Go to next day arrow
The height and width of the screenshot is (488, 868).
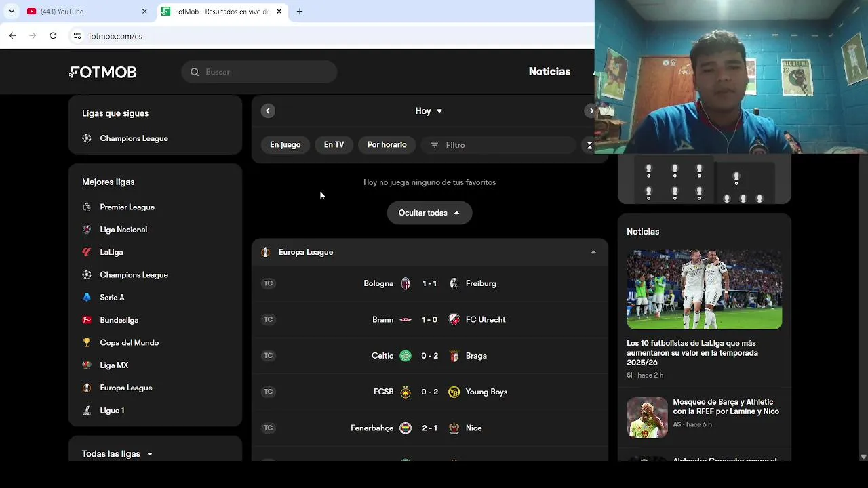pos(591,111)
